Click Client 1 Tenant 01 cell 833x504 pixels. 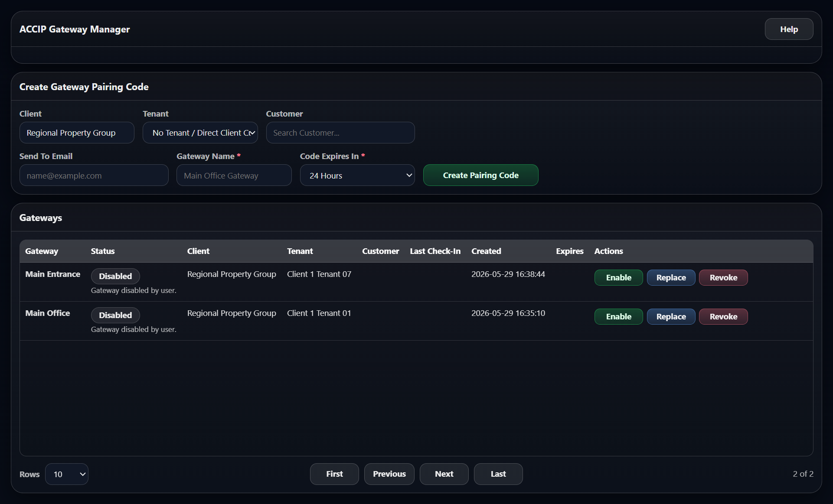319,313
